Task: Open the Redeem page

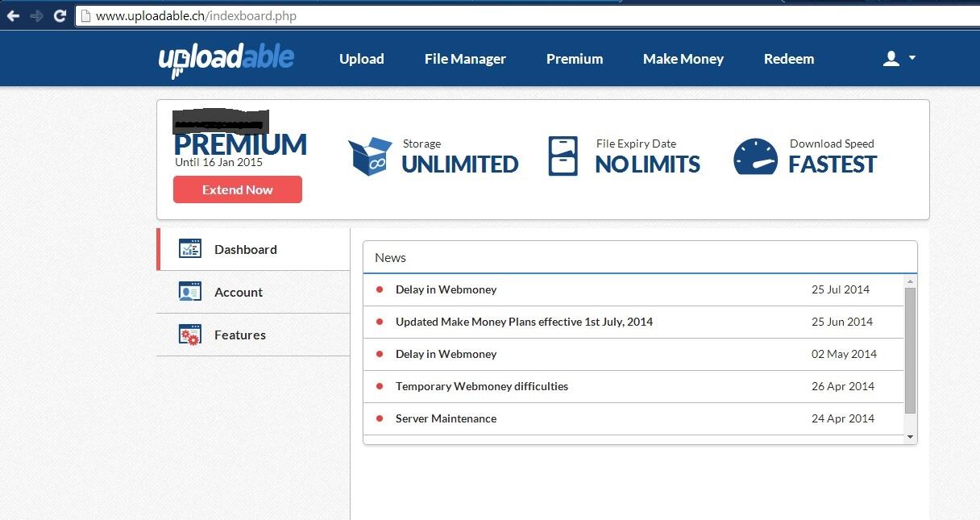Action: 789,59
